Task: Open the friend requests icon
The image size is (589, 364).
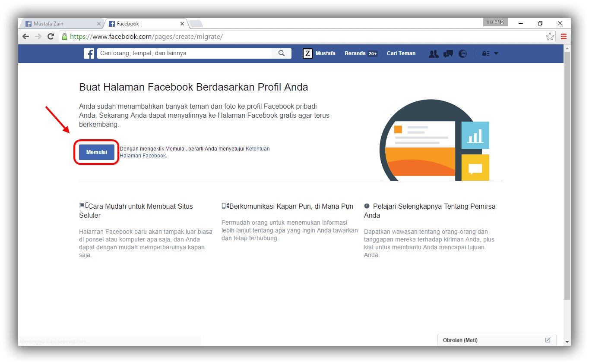Action: [x=434, y=53]
